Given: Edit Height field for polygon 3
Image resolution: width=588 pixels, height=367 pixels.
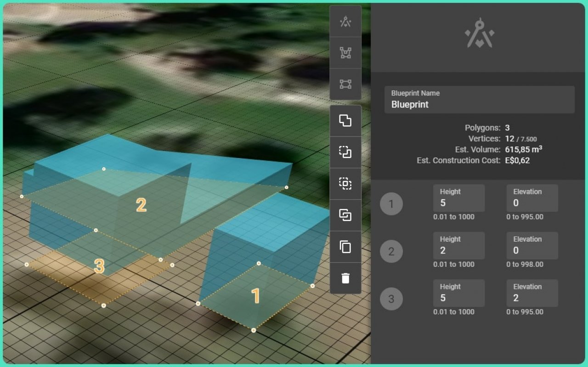Looking at the screenshot, I should click(458, 293).
